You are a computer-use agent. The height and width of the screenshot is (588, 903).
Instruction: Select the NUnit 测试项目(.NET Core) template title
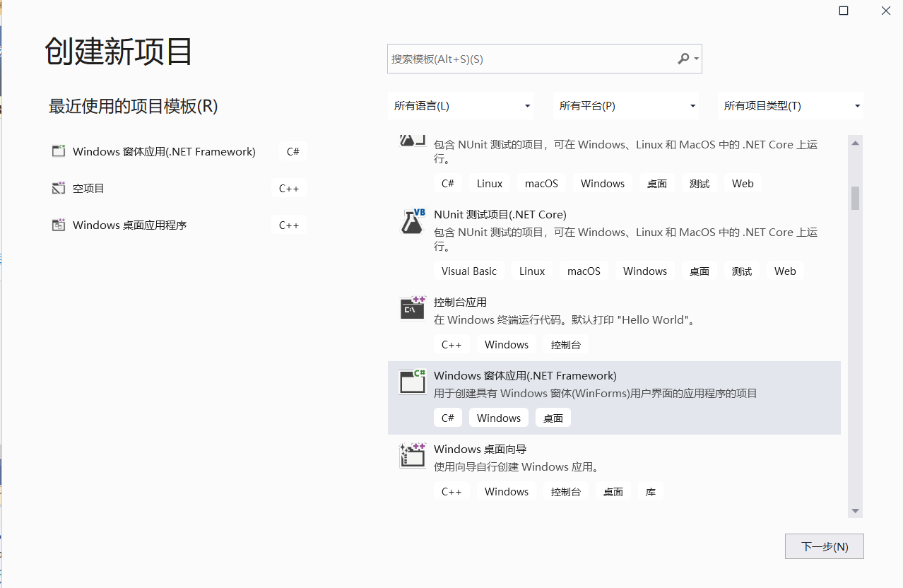(500, 214)
